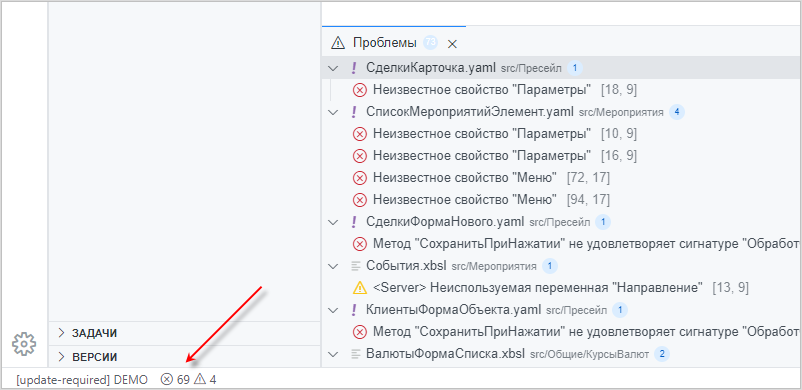The height and width of the screenshot is (390, 802).
Task: Click count badge 2 of ВалютыФормаСписка.xbsl
Action: click(x=662, y=354)
